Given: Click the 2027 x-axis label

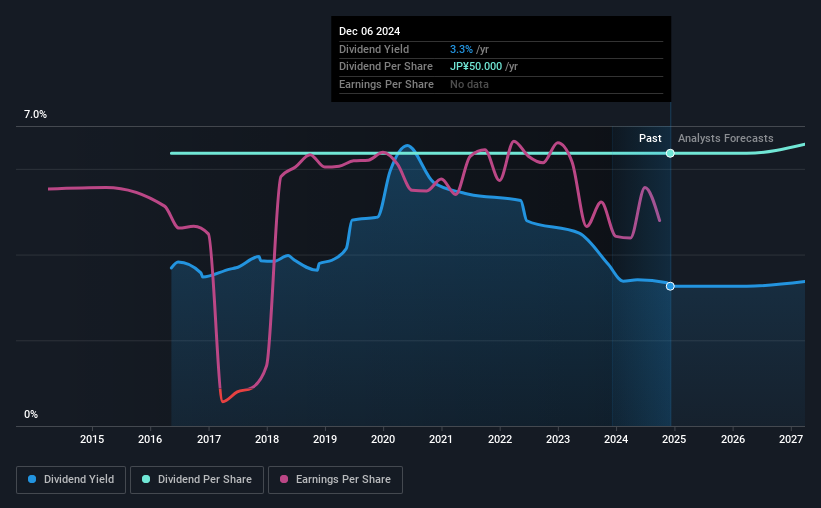Looking at the screenshot, I should (791, 439).
